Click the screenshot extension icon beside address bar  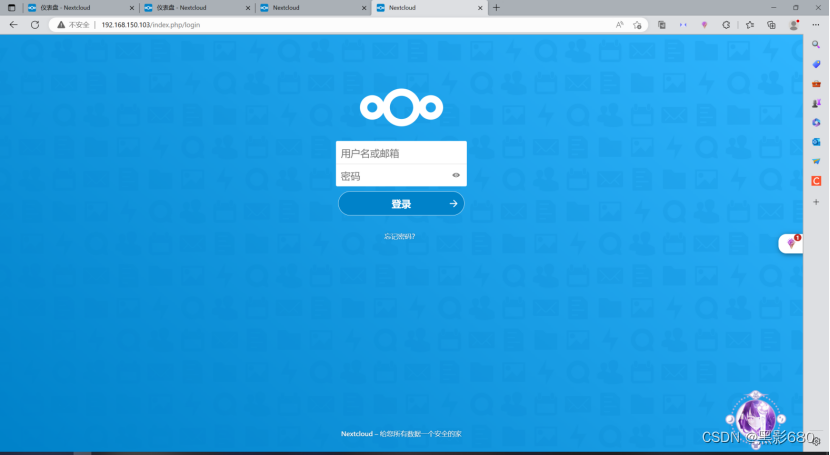click(662, 25)
